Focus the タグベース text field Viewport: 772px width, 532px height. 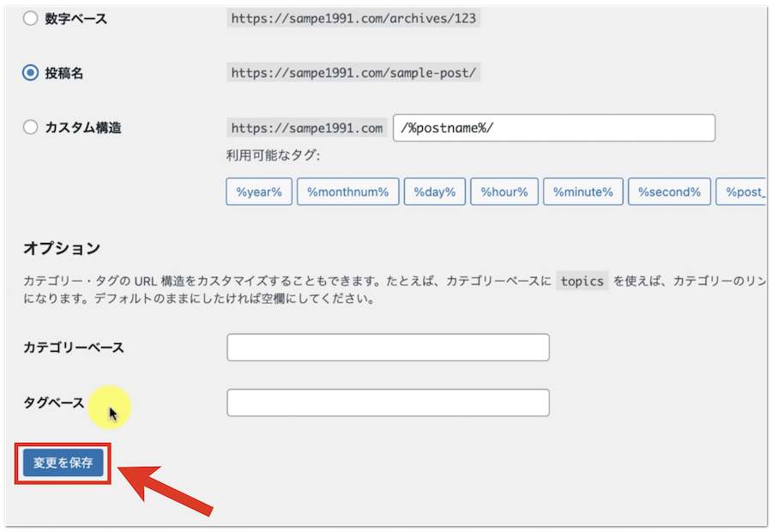point(388,403)
